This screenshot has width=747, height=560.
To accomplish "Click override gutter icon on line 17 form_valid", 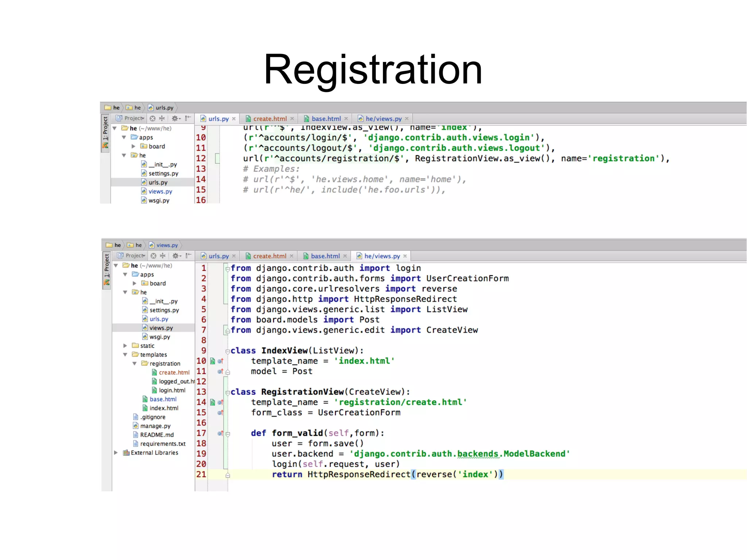I will click(x=220, y=433).
